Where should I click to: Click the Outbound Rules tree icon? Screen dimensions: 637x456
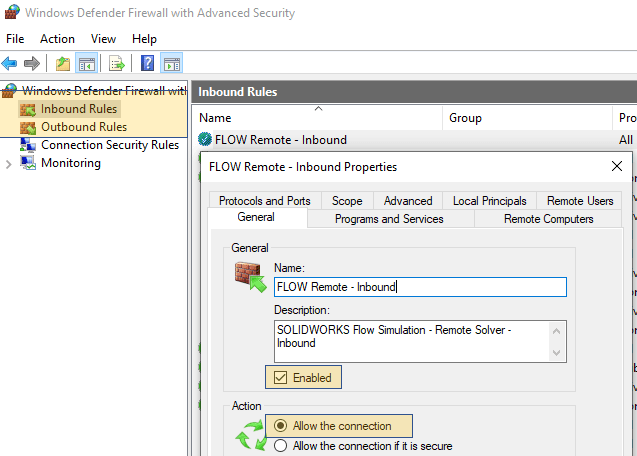(28, 127)
